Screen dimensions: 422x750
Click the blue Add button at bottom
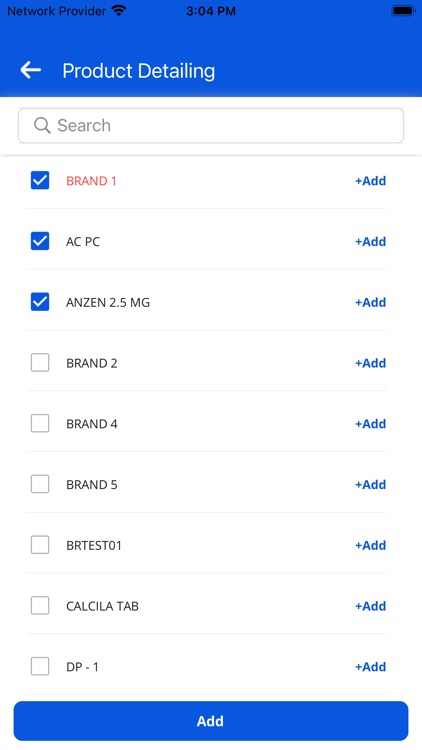(x=211, y=721)
